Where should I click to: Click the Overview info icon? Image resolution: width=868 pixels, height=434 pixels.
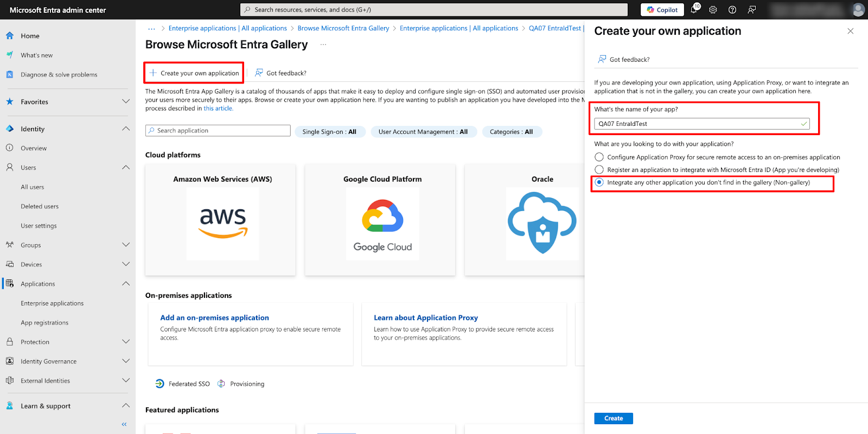tap(10, 148)
